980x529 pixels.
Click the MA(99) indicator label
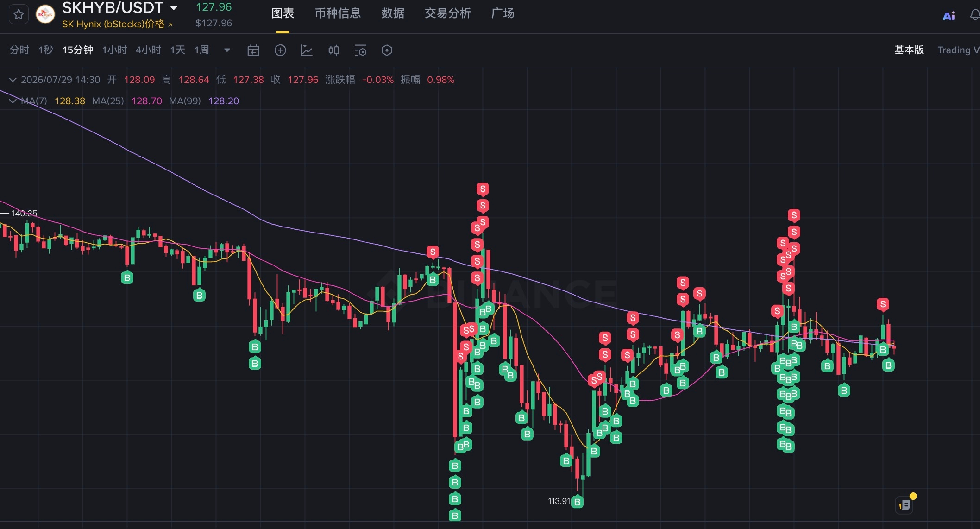tap(185, 101)
